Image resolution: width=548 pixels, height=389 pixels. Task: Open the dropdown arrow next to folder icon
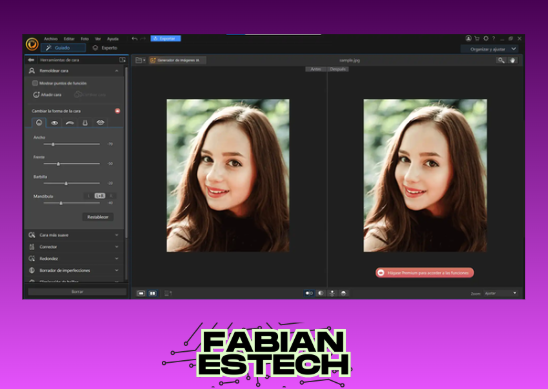coord(144,60)
